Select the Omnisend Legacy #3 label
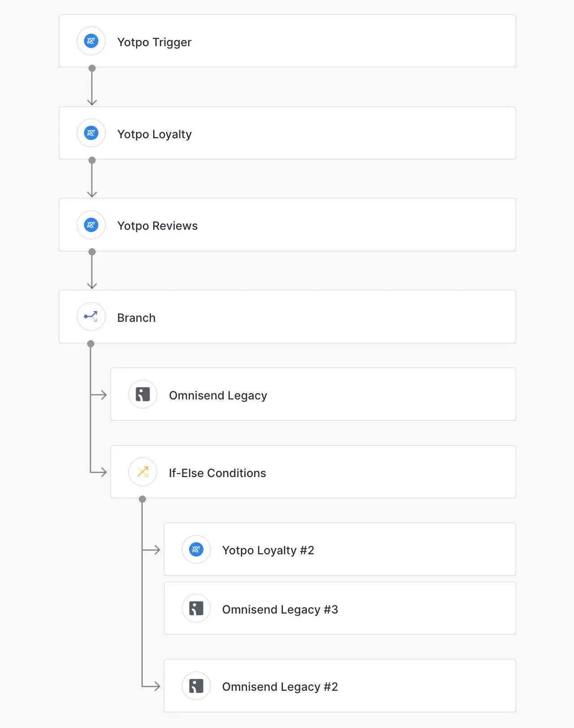The image size is (574, 728). pyautogui.click(x=280, y=610)
